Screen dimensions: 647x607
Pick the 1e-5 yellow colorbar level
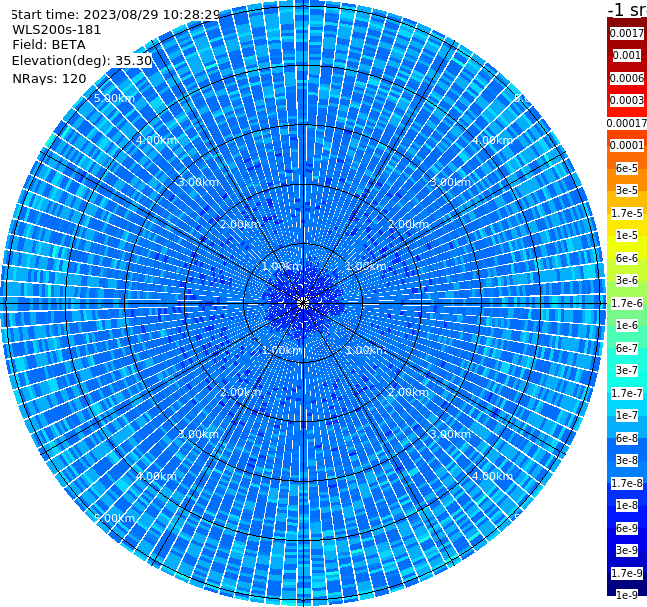pyautogui.click(x=627, y=235)
